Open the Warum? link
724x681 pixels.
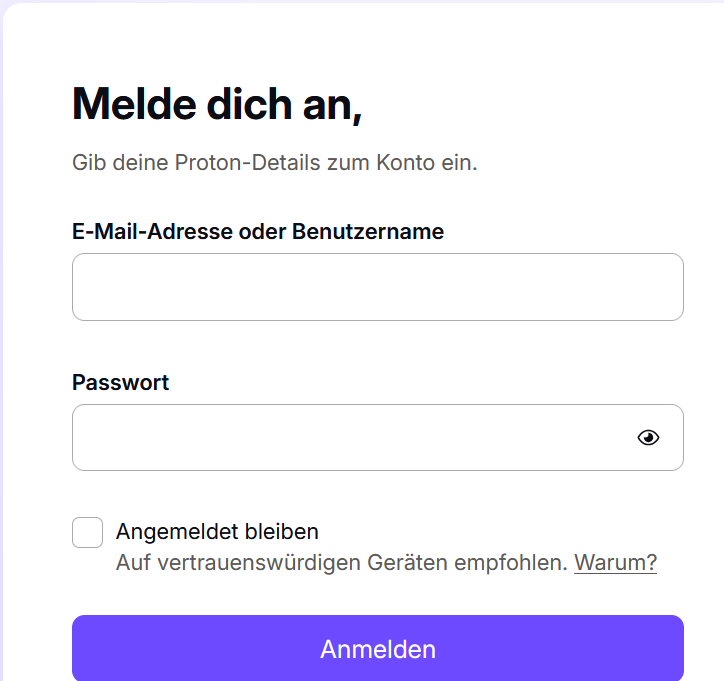(615, 562)
